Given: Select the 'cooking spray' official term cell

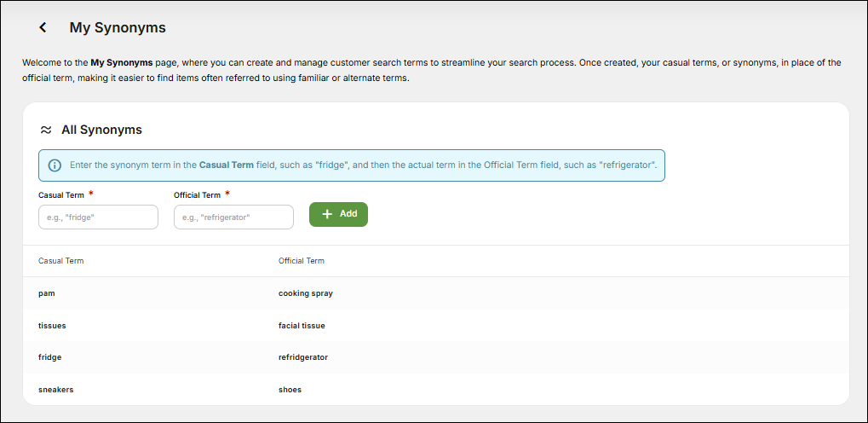Looking at the screenshot, I should [x=306, y=293].
